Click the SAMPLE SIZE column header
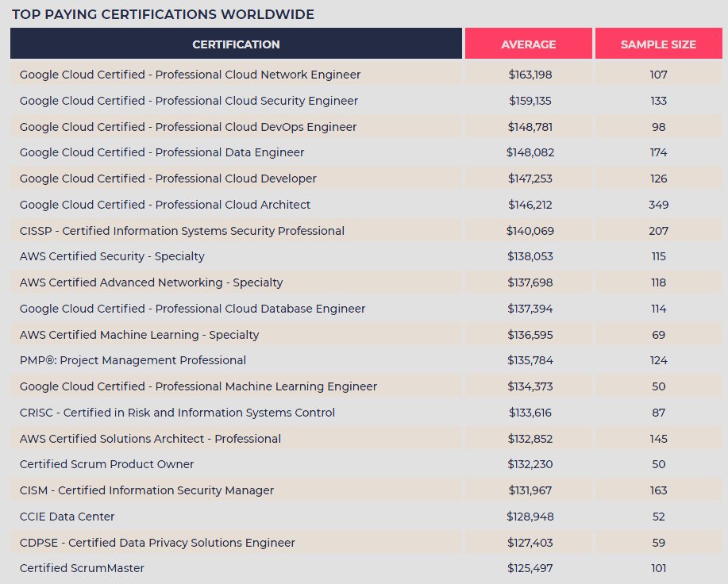728x584 pixels. click(658, 44)
